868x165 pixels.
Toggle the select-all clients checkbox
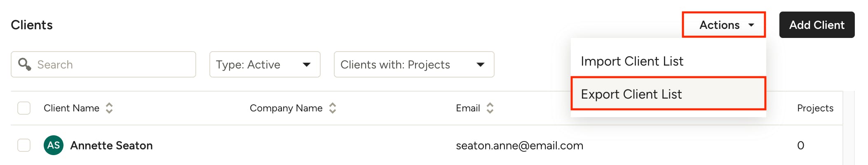pos(24,108)
